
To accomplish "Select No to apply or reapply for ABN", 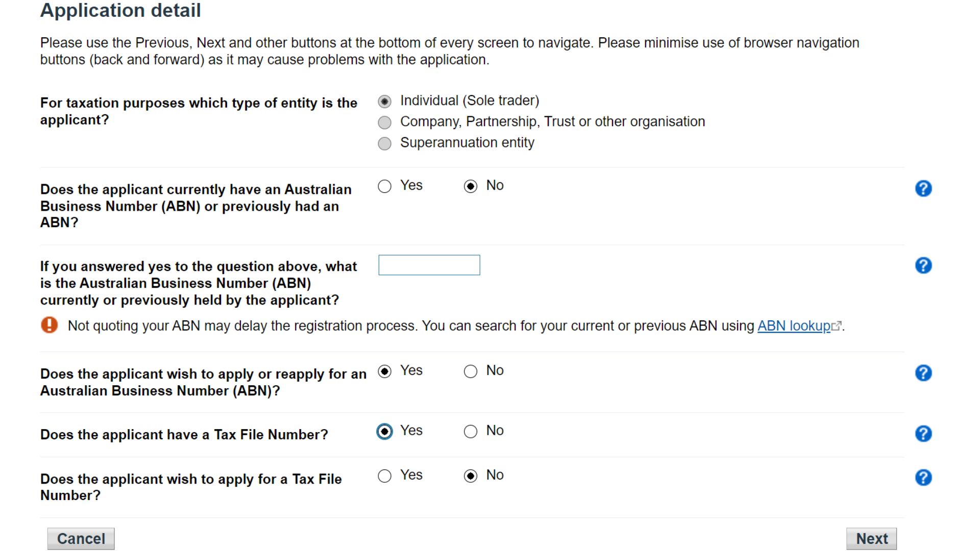I will 471,371.
